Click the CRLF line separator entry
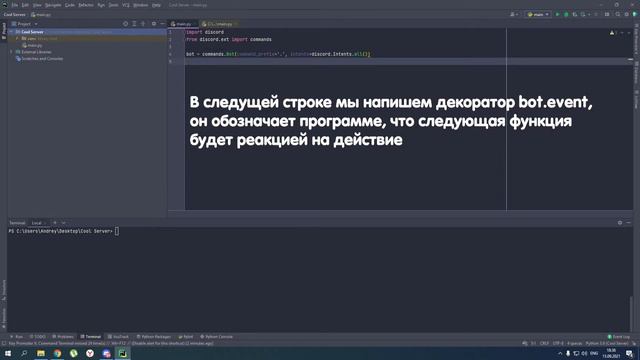 pos(544,343)
